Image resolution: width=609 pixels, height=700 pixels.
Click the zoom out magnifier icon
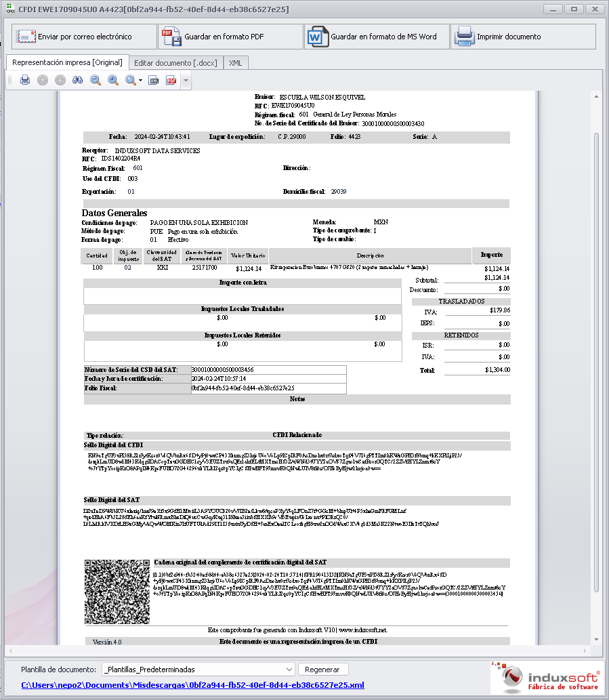click(x=96, y=80)
